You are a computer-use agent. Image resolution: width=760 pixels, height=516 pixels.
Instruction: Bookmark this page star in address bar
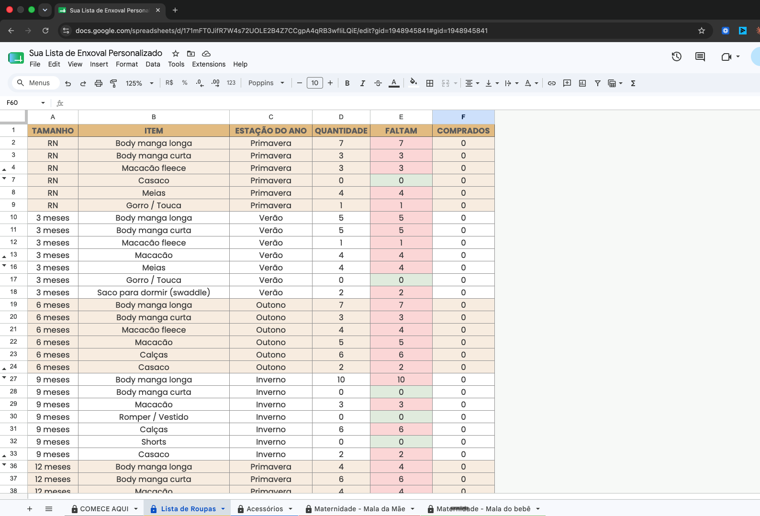point(701,31)
